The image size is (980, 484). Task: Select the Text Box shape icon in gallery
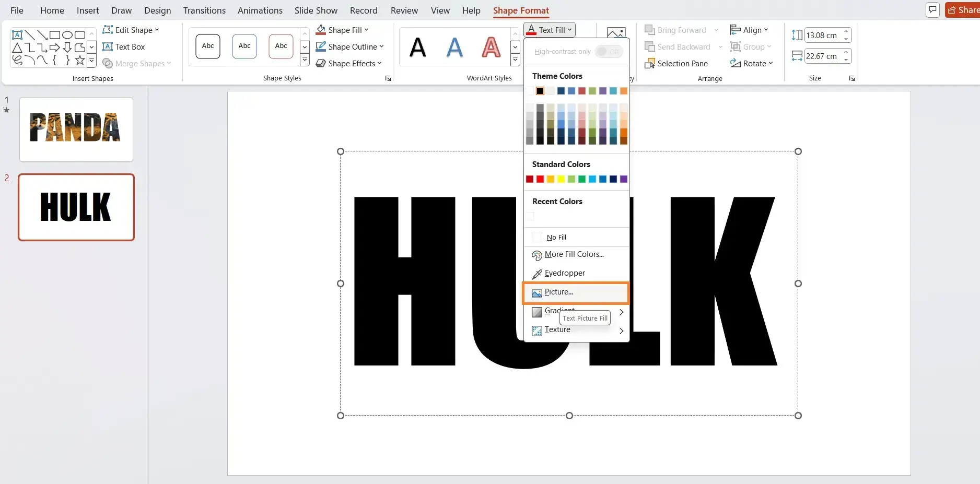pyautogui.click(x=17, y=35)
